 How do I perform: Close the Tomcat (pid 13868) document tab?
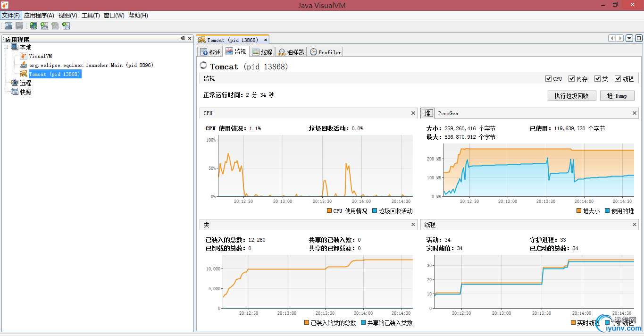pos(266,40)
